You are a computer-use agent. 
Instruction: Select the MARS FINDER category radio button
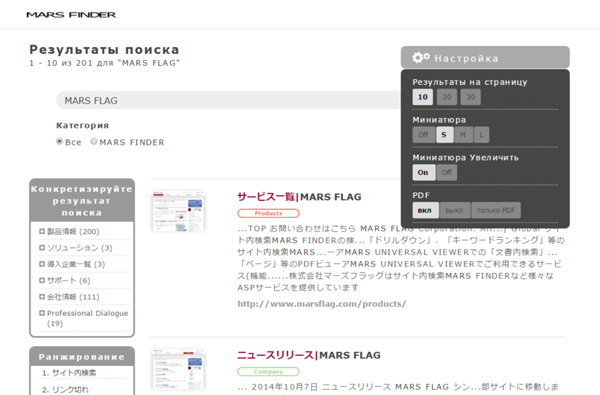pos(94,141)
